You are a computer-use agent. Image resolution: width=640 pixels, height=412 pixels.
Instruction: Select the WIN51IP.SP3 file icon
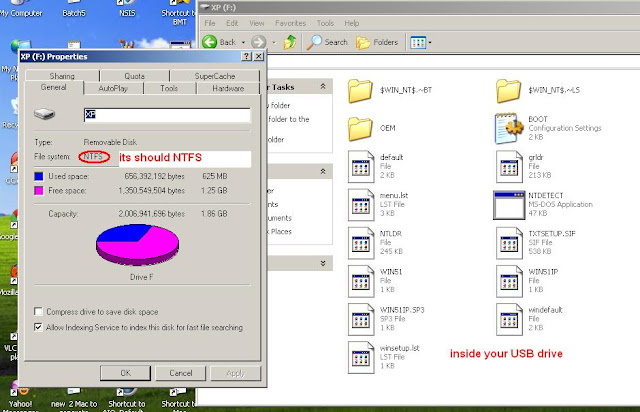361,319
